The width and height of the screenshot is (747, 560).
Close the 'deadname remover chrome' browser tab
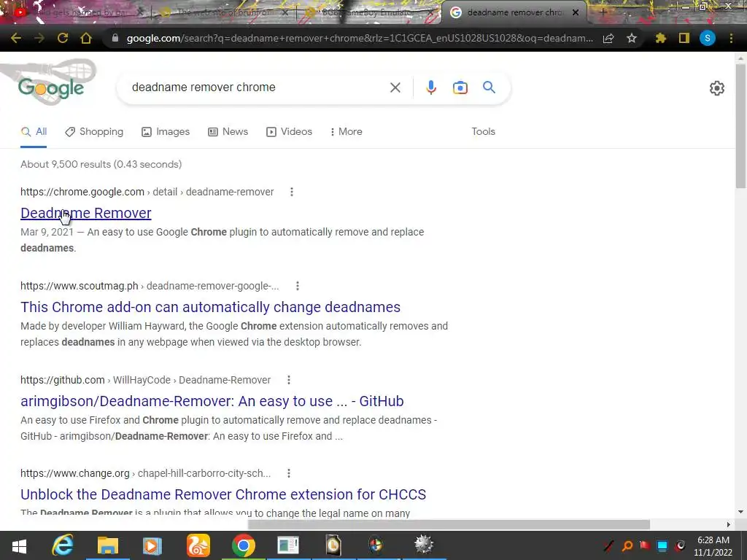click(576, 12)
